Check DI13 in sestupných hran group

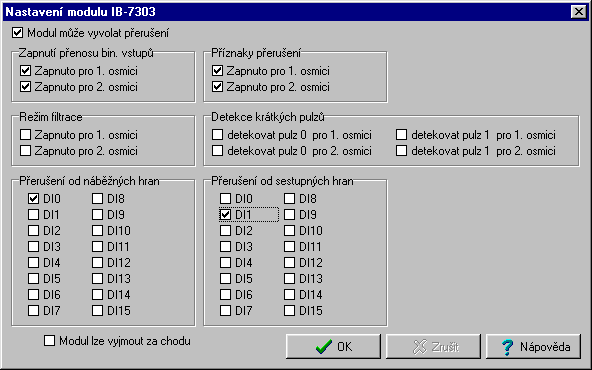point(290,279)
